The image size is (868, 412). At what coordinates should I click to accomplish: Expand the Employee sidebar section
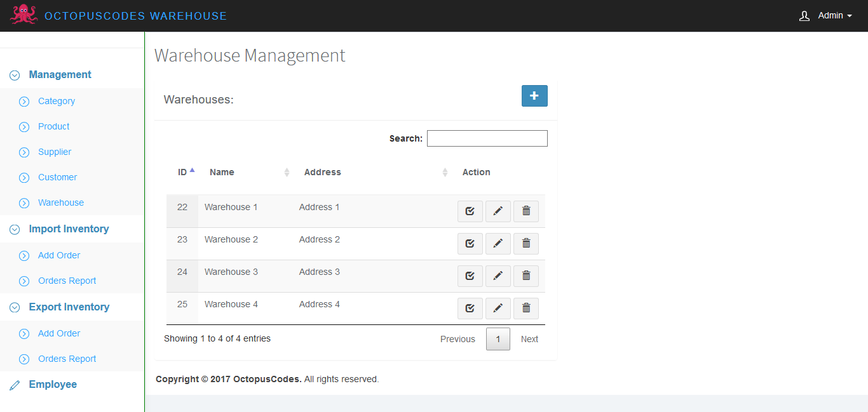point(53,385)
